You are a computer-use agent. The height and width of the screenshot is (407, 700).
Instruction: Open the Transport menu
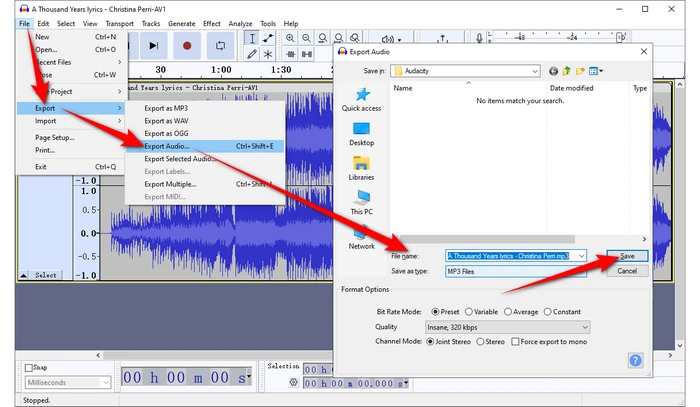tap(119, 24)
